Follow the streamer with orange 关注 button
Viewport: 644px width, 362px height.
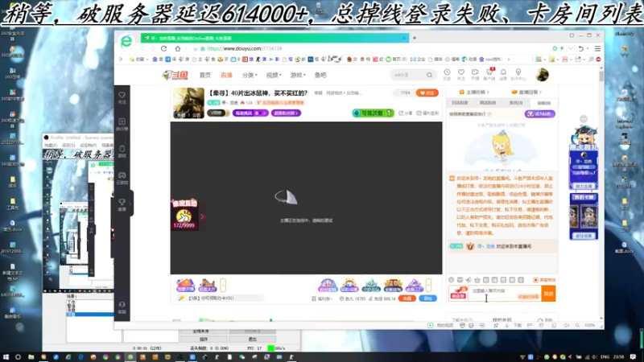[427, 93]
